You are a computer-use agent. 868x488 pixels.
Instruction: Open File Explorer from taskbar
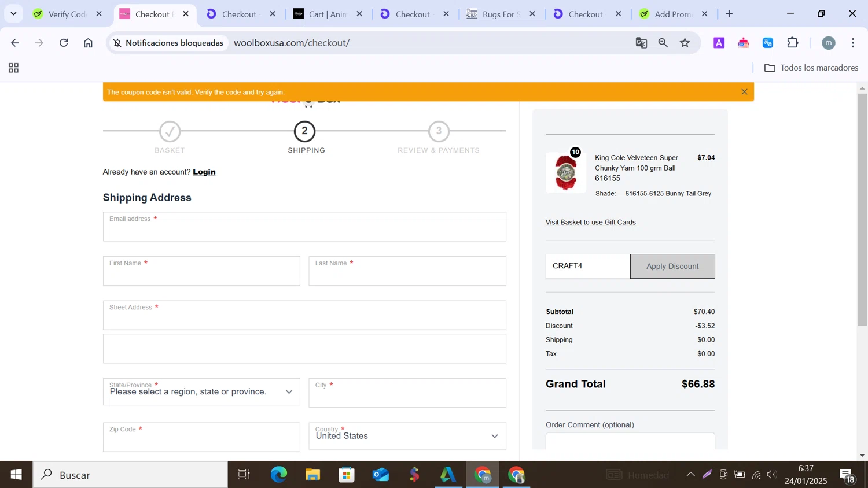(x=312, y=475)
